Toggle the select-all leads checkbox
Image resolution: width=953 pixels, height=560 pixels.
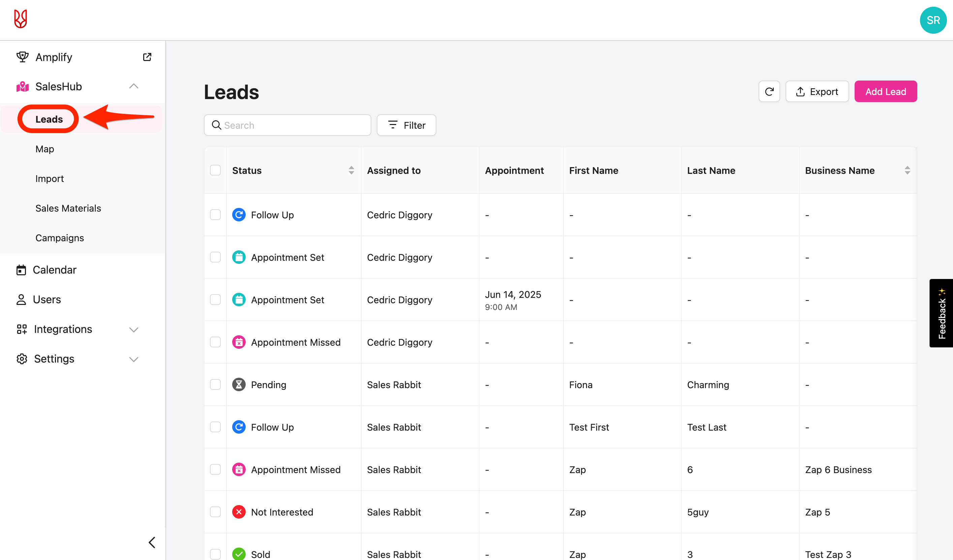coord(215,170)
